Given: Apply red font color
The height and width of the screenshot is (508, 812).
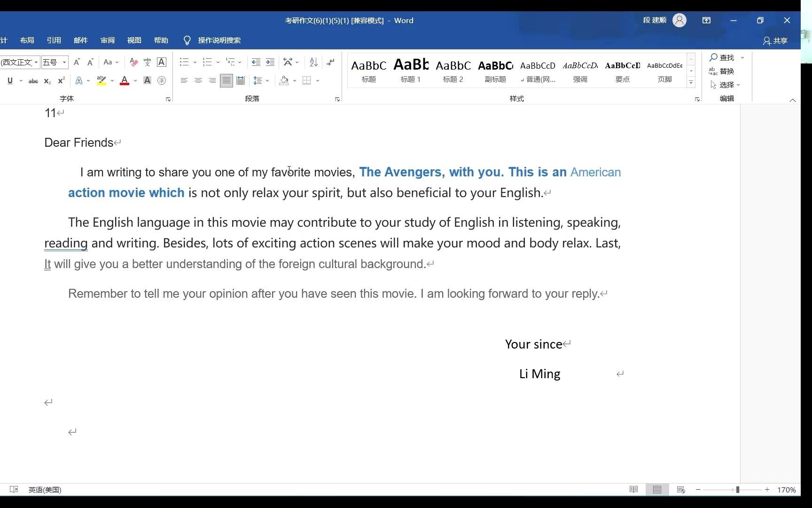Looking at the screenshot, I should (x=125, y=81).
